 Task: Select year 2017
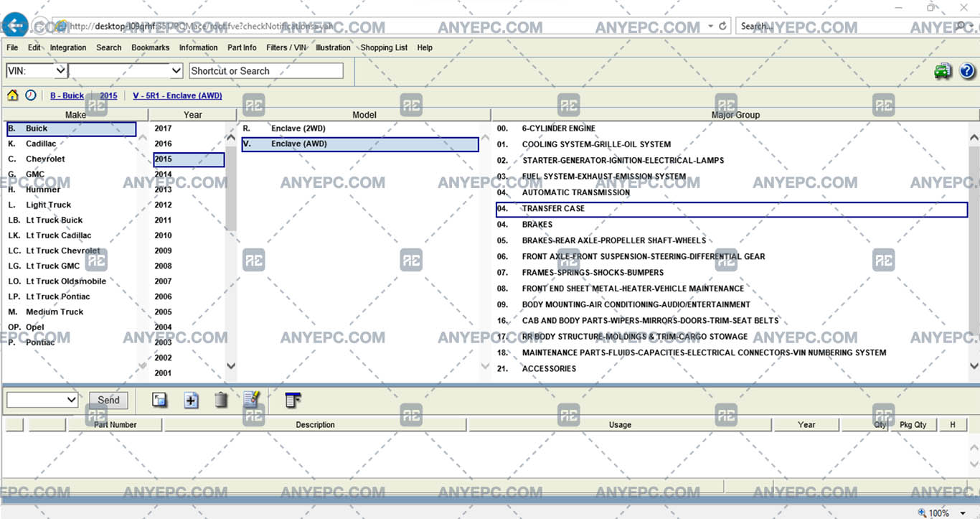tap(163, 128)
